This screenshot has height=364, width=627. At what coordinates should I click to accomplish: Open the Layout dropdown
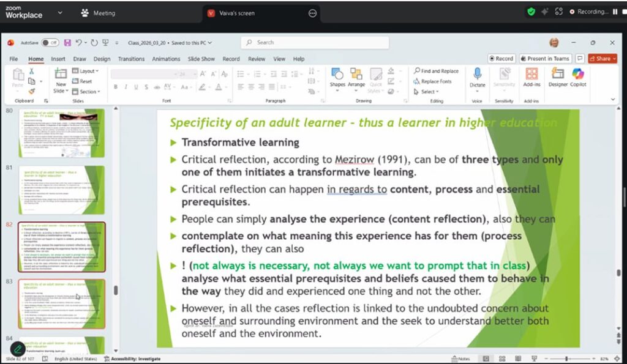85,71
